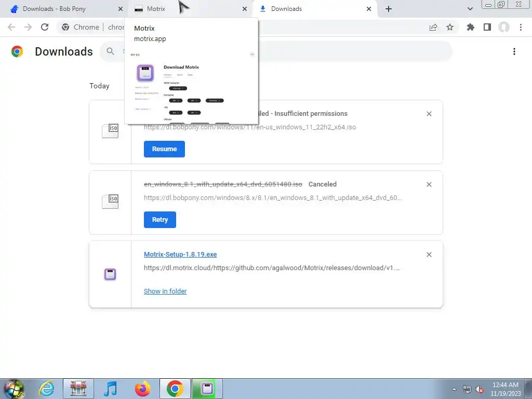Restore down the Chrome window

click(x=501, y=4)
